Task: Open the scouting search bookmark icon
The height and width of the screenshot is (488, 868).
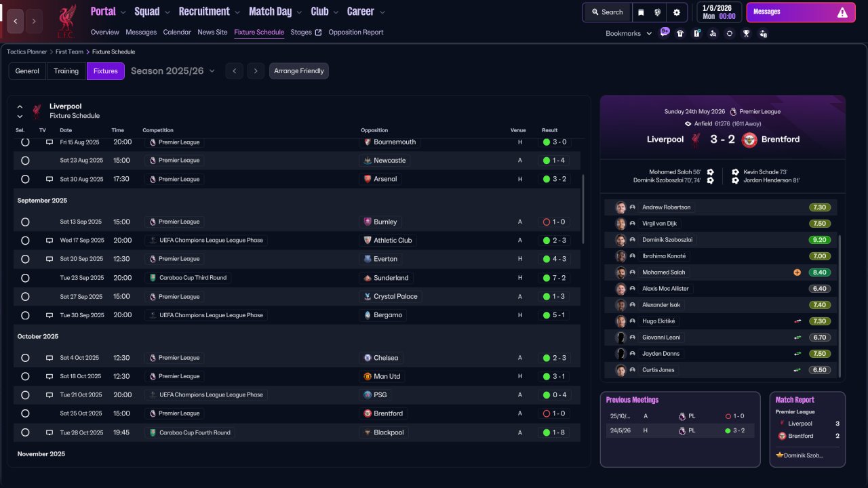Action: [x=713, y=33]
